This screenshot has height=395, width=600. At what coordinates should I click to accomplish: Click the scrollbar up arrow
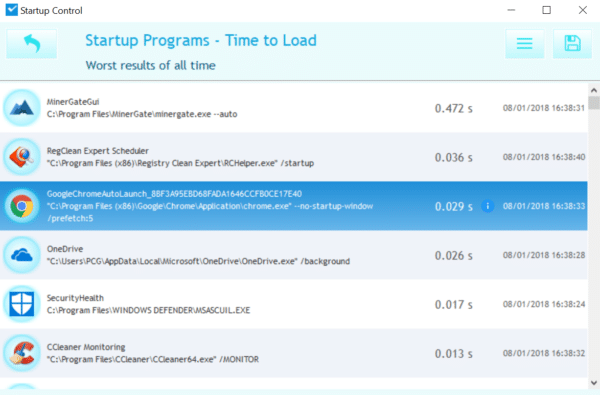[x=593, y=90]
